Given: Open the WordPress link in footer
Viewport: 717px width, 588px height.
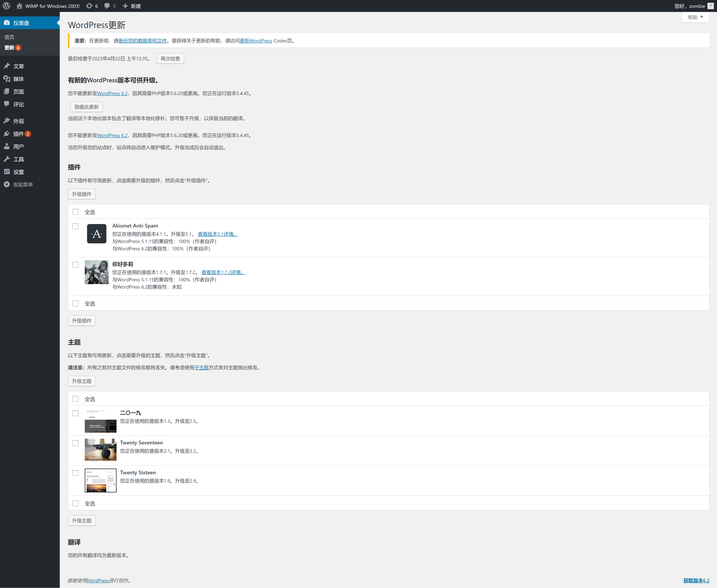Looking at the screenshot, I should tap(98, 581).
